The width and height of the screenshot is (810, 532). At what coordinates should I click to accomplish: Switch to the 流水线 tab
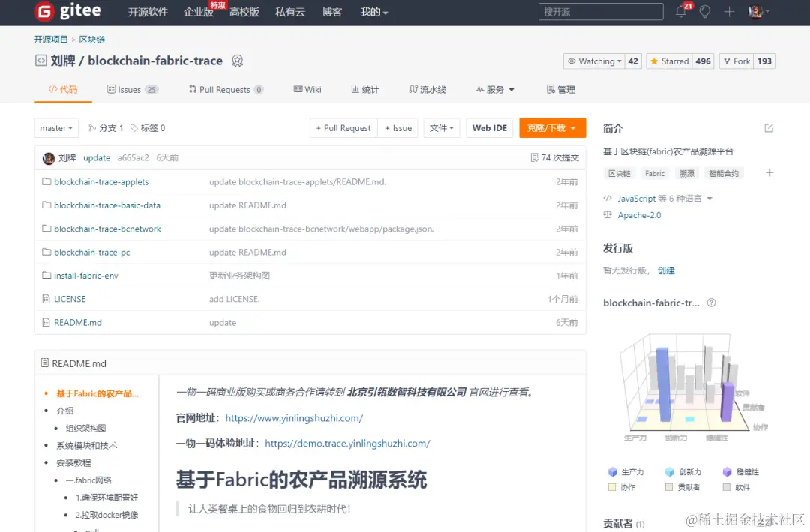427,90
